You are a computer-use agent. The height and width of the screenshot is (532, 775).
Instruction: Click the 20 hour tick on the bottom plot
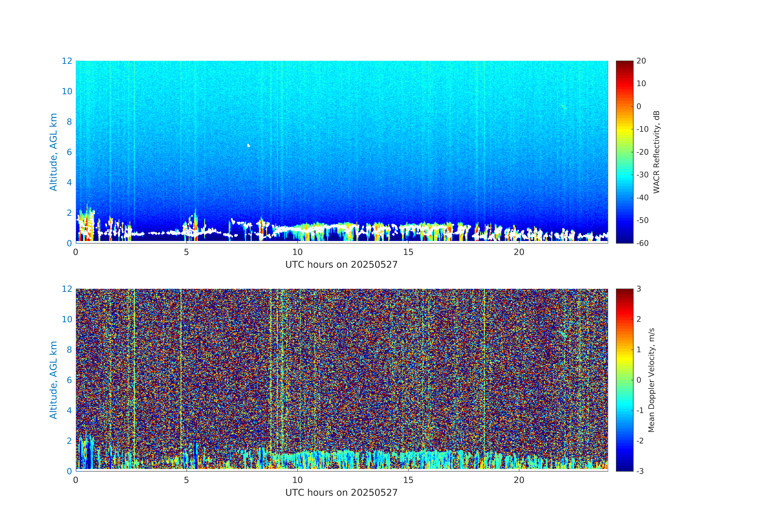[518, 480]
